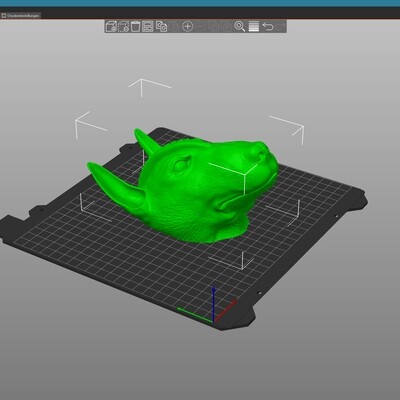Viewport: 400px width, 400px height.
Task: Open search with the magnifier icon
Action: point(239,26)
